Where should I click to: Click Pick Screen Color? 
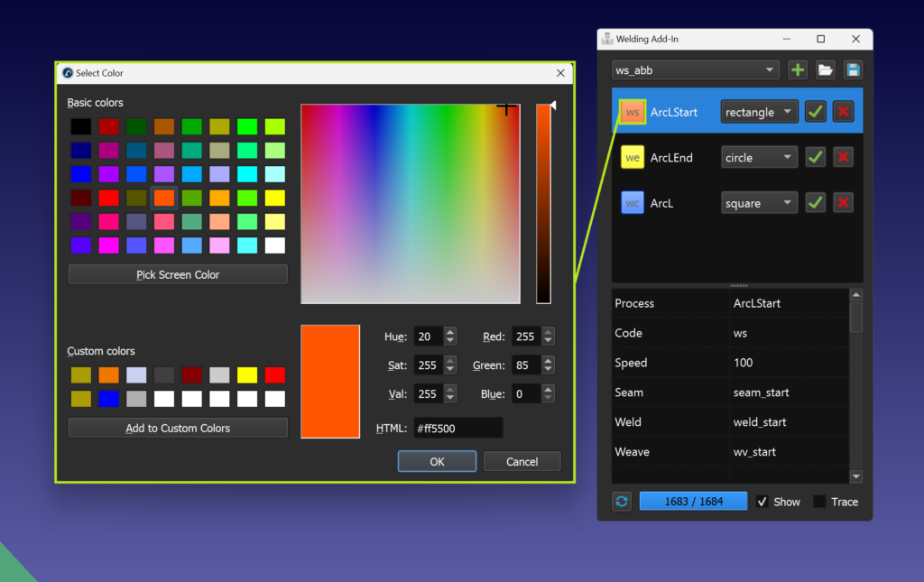177,274
